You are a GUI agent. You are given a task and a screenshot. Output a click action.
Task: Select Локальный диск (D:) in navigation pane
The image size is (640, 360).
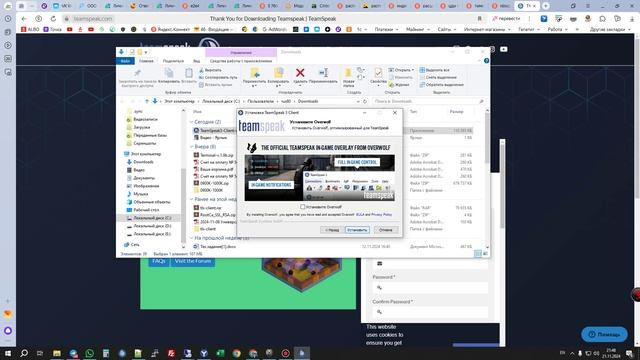pos(149,226)
